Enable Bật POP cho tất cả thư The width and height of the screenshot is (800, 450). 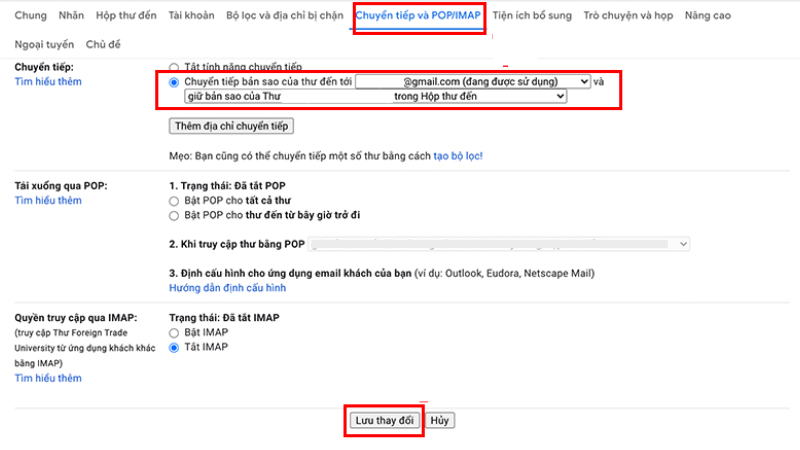tap(174, 201)
